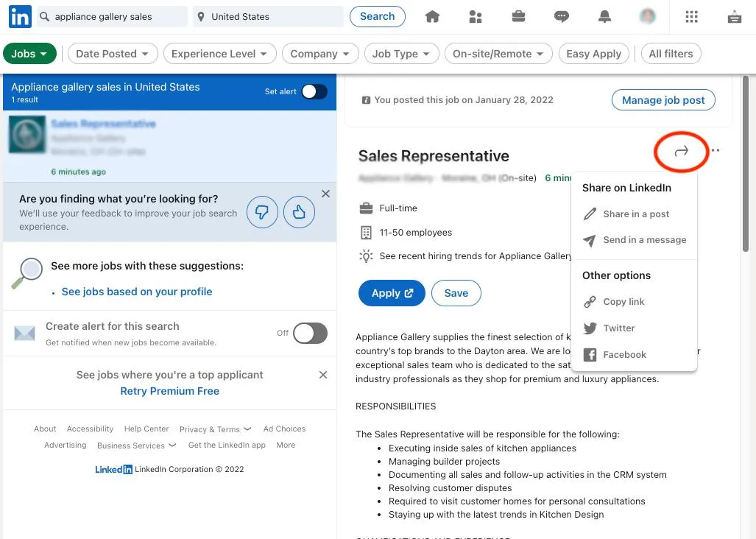
Task: Open the Work apps grid icon
Action: pos(691,17)
